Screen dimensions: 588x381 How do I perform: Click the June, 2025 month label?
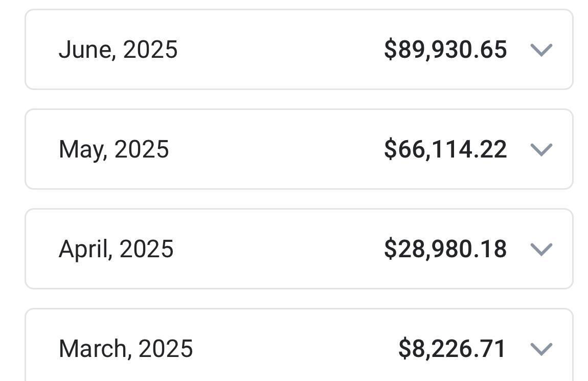(118, 50)
